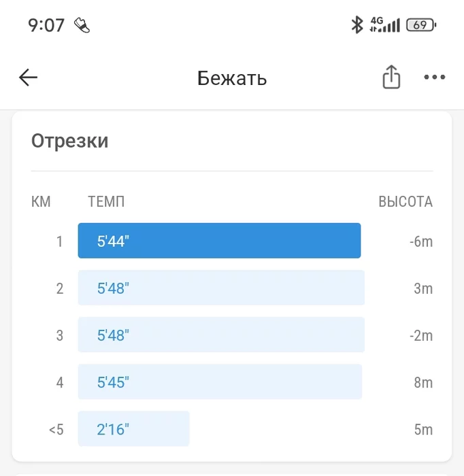The image size is (464, 476).
Task: Tap the 5'45" split bar
Action: point(220,382)
